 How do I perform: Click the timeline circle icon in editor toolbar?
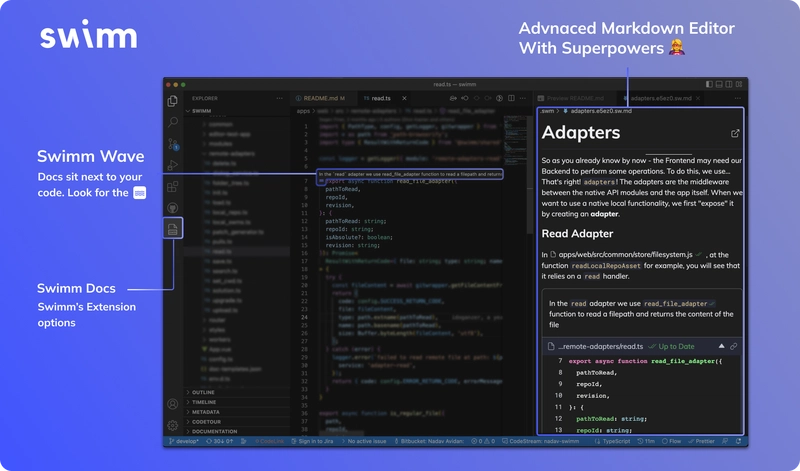click(x=499, y=98)
